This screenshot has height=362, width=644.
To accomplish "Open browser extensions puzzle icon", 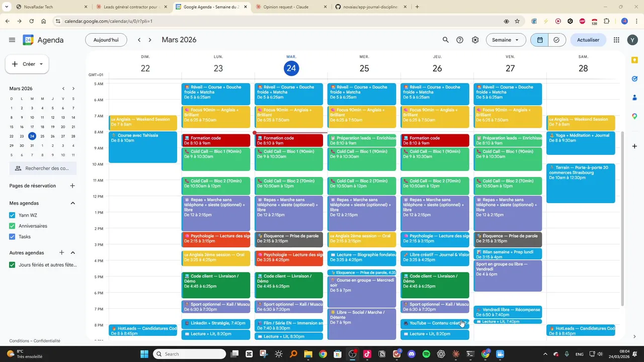I will coord(606,21).
